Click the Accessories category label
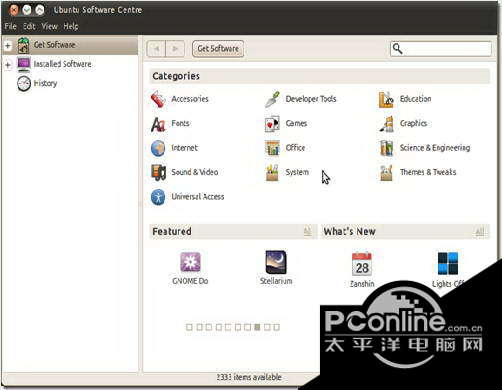 point(190,99)
